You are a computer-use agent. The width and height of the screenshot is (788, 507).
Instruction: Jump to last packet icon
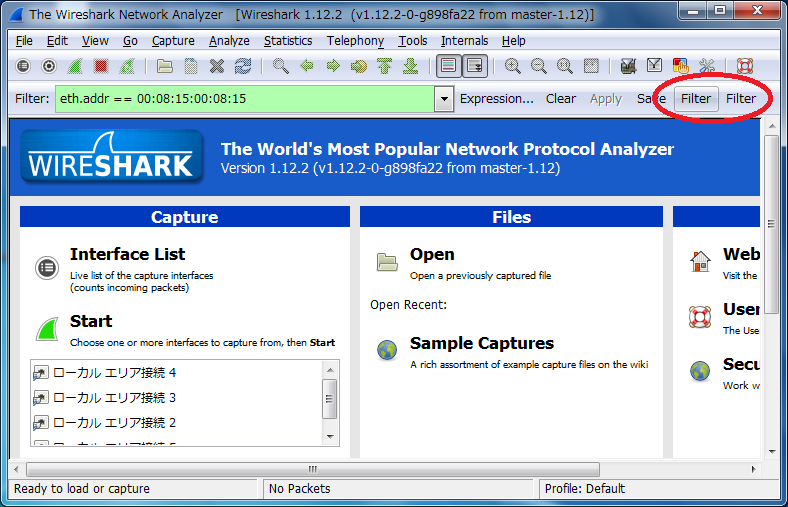[x=411, y=66]
